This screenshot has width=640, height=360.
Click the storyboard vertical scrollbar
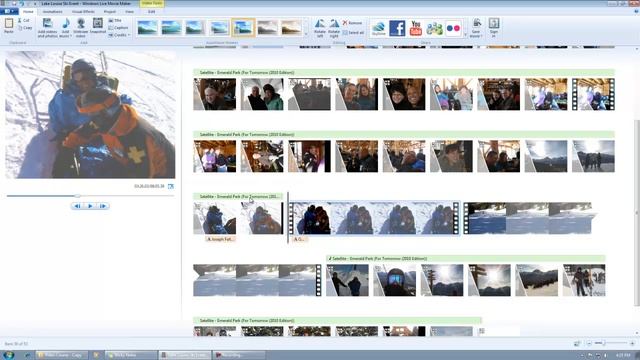tap(636, 212)
